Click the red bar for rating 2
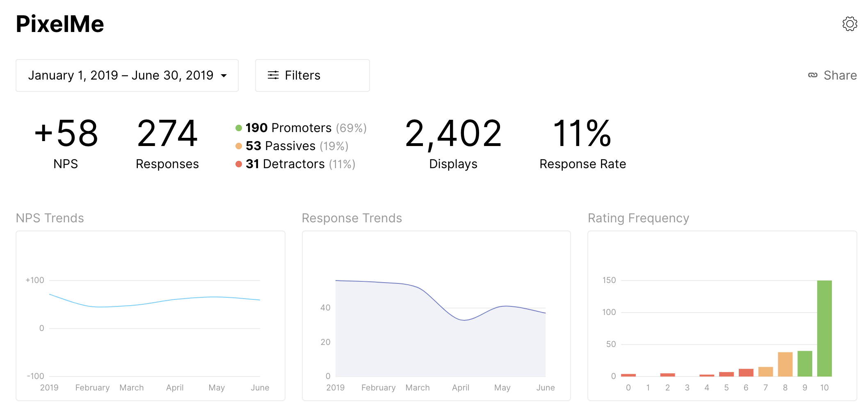This screenshot has height=420, width=868. [667, 374]
